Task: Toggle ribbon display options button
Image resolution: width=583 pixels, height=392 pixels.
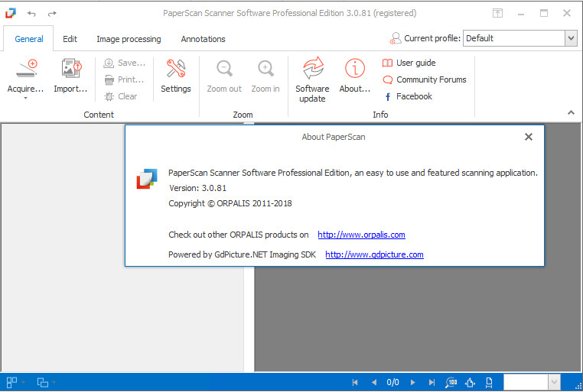Action: coord(497,13)
